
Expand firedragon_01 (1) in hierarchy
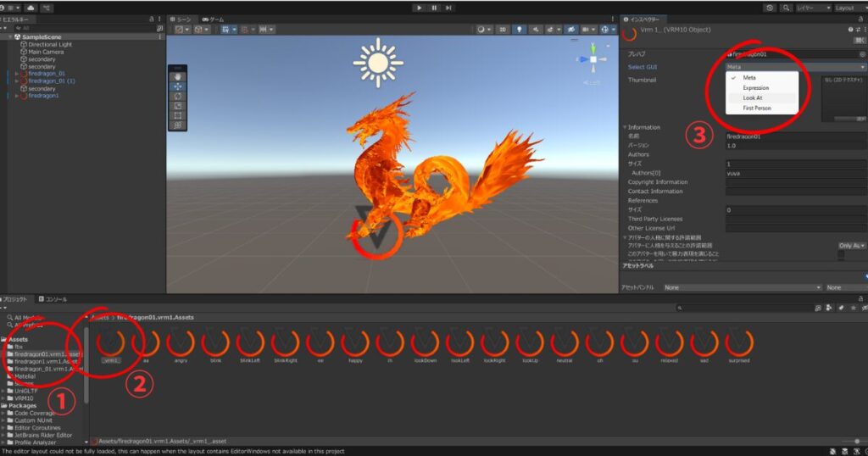coord(17,81)
